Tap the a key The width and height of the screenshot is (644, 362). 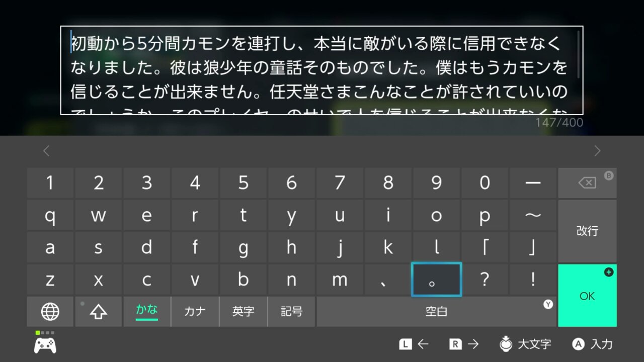coord(50,247)
